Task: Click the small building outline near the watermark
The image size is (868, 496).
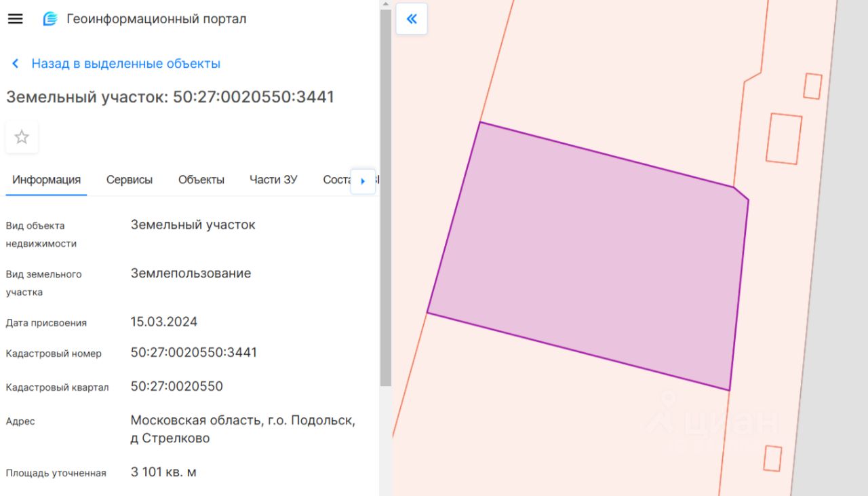Action: pyautogui.click(x=772, y=458)
